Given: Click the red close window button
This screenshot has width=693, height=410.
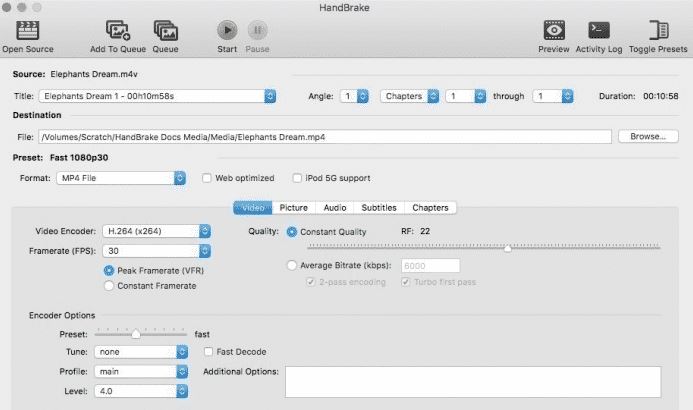Looking at the screenshot, I should (7, 7).
